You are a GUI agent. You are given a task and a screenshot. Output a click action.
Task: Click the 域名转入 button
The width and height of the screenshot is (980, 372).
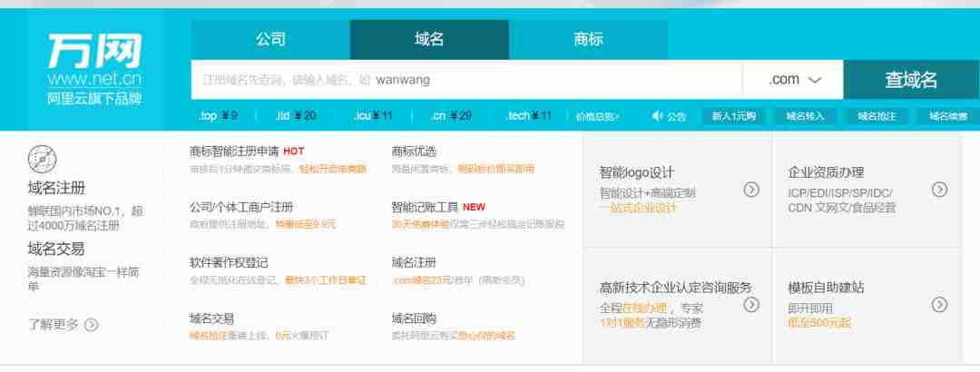[x=805, y=115]
